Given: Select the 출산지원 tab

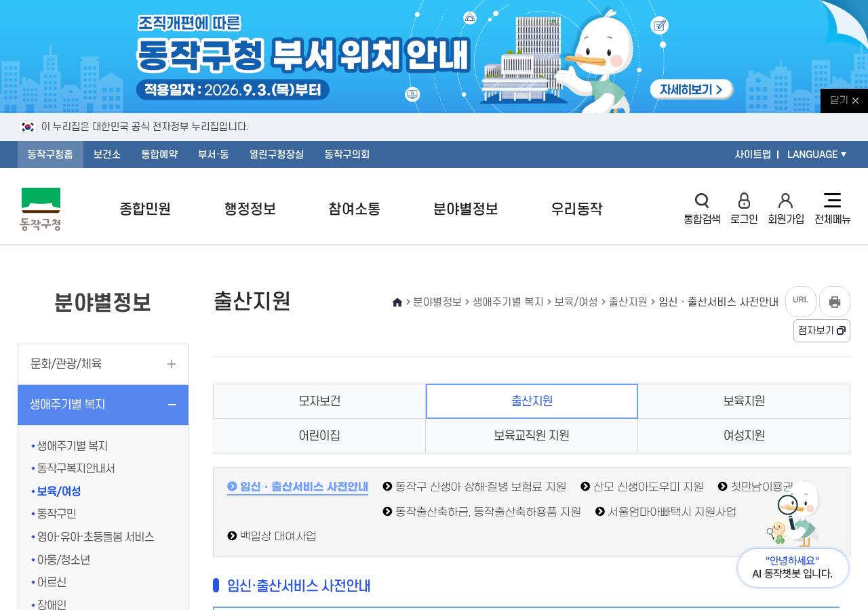Looking at the screenshot, I should point(532,401).
